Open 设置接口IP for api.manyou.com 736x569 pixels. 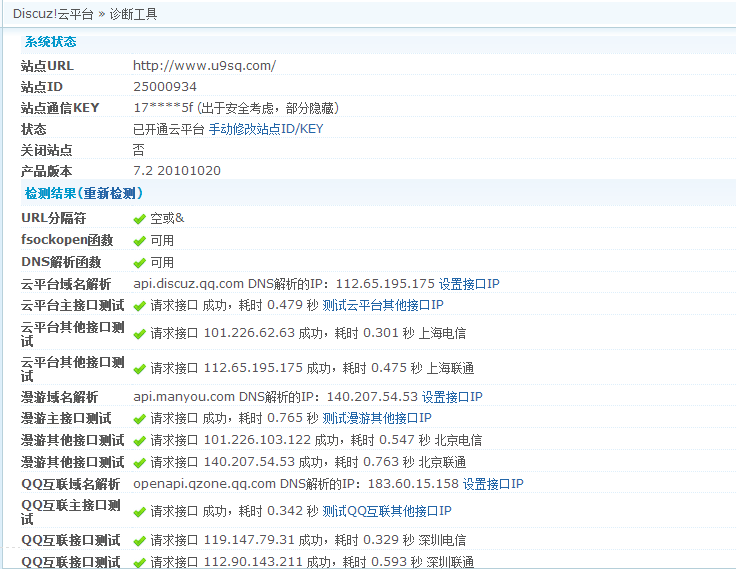(x=452, y=397)
